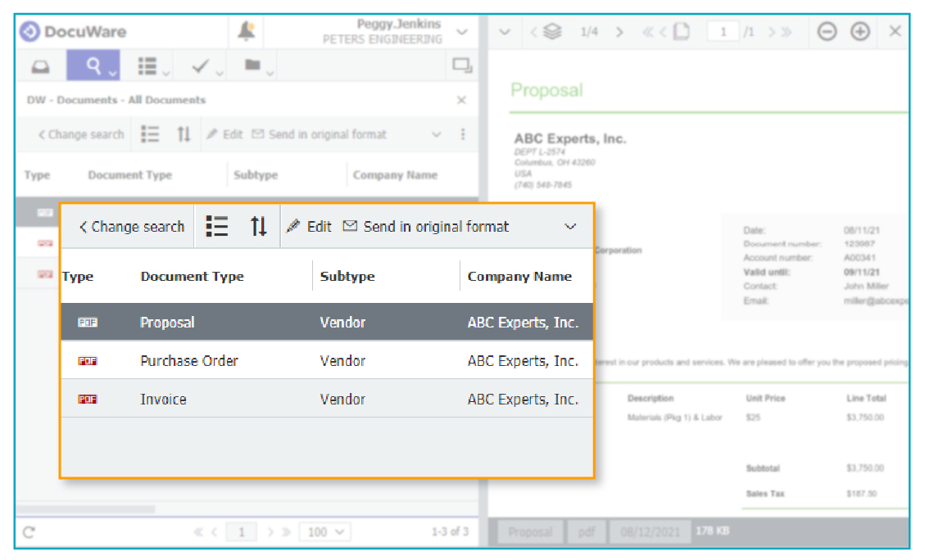
Task: Click the results page number field
Action: pos(241,532)
